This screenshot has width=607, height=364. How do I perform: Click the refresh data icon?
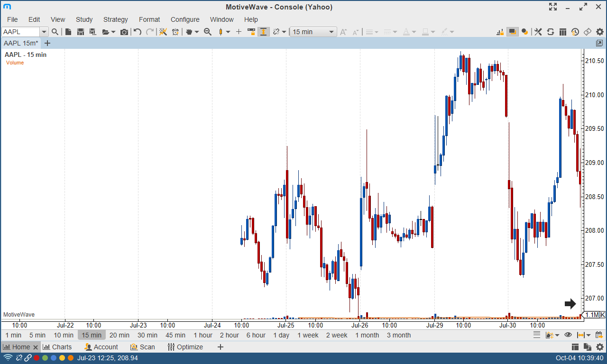(551, 32)
